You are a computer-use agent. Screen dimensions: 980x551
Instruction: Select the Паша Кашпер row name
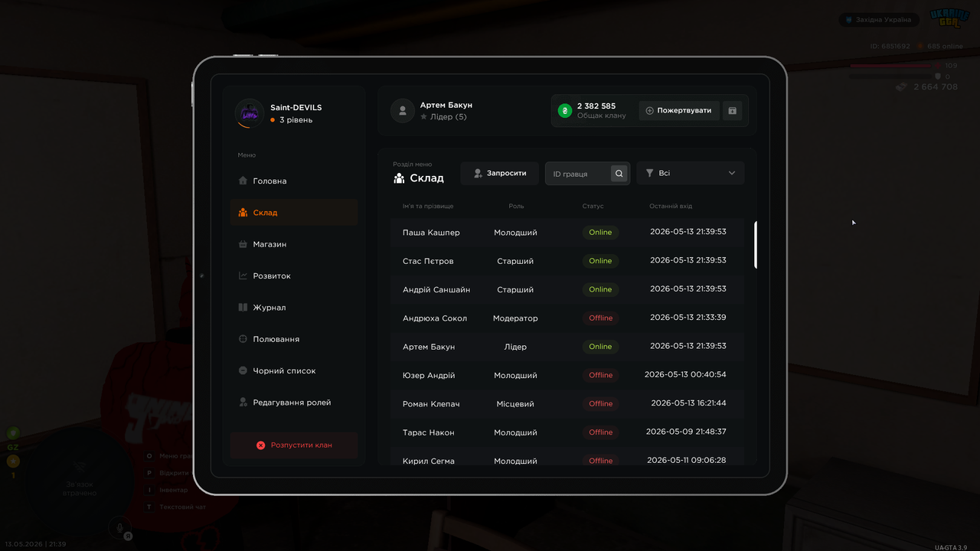(431, 233)
